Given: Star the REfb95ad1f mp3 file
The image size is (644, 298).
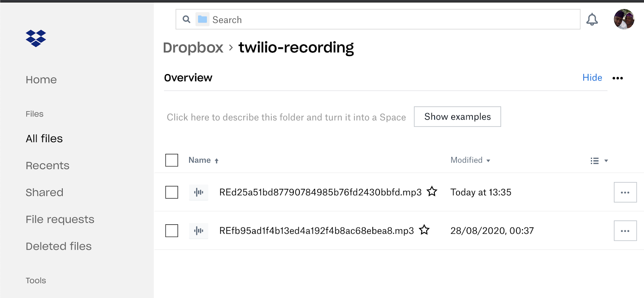Looking at the screenshot, I should pos(424,230).
